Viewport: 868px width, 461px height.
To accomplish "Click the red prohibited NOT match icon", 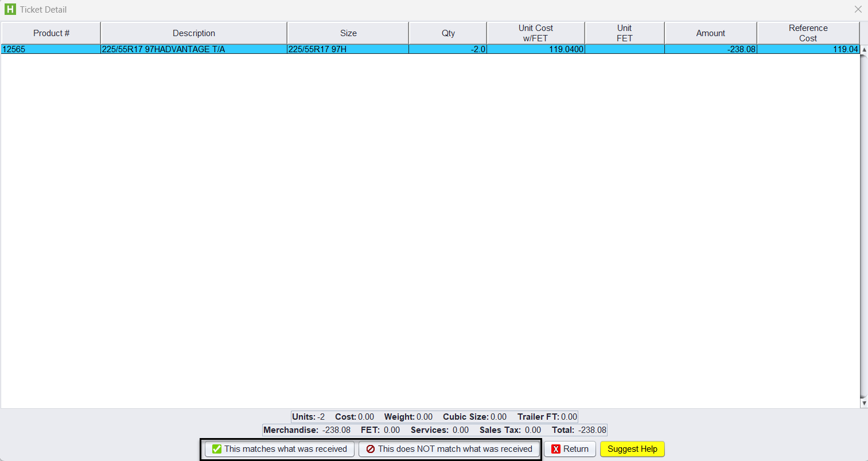I will pos(371,449).
